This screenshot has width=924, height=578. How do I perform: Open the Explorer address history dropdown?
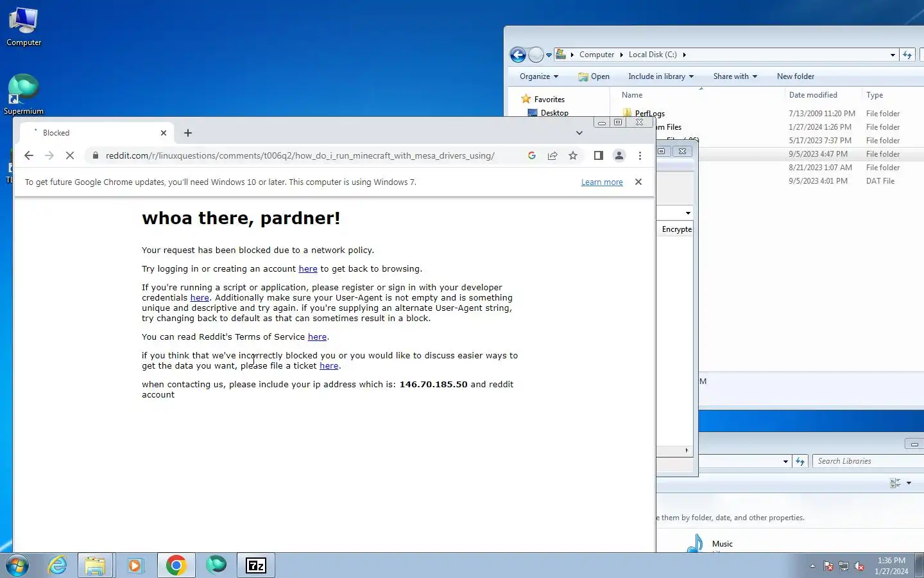coord(893,55)
